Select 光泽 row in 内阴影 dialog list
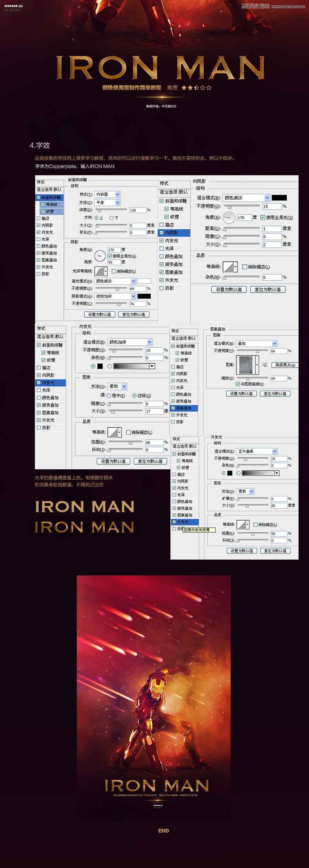The width and height of the screenshot is (309, 868). 174,249
